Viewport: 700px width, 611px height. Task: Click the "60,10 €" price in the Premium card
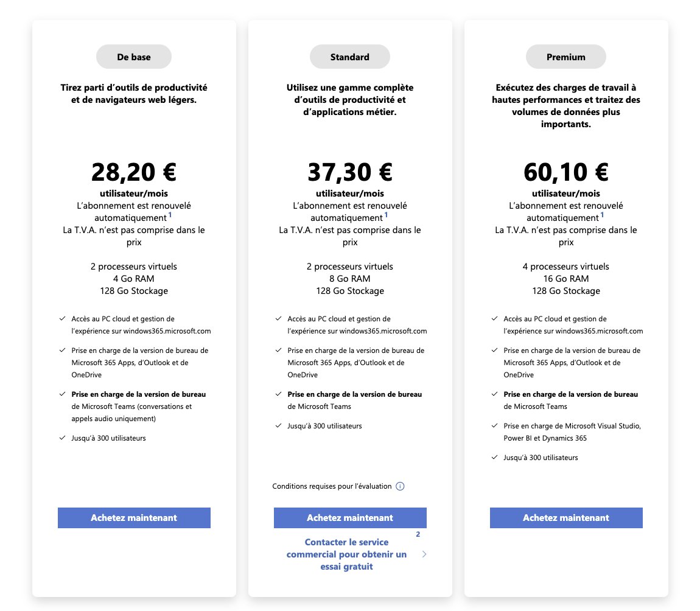pos(565,172)
